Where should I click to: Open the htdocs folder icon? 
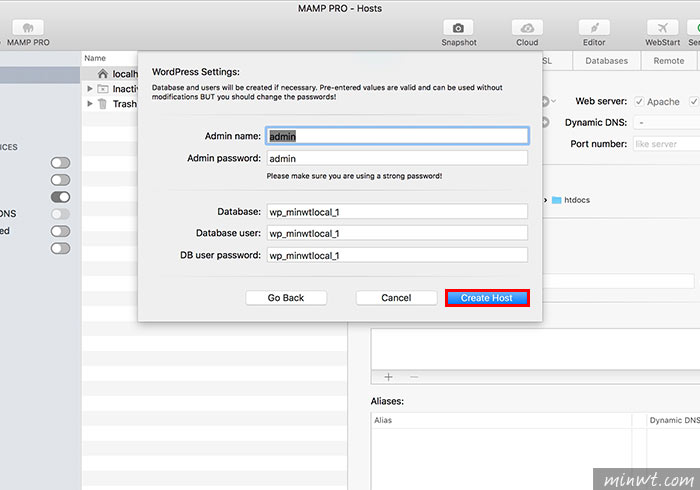coord(556,200)
